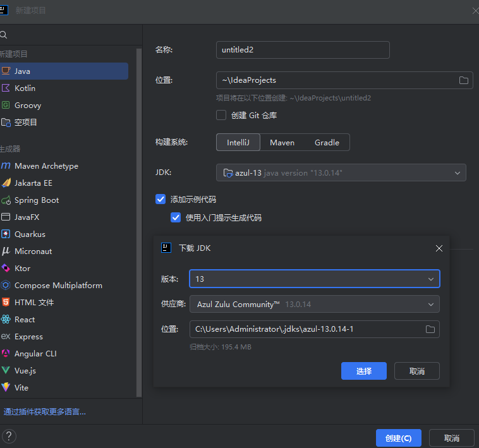Select the Java coffee cup icon
This screenshot has height=448, width=479.
[x=6, y=71]
